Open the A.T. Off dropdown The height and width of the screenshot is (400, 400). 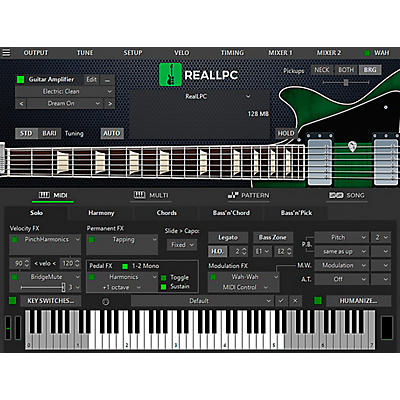click(x=342, y=279)
